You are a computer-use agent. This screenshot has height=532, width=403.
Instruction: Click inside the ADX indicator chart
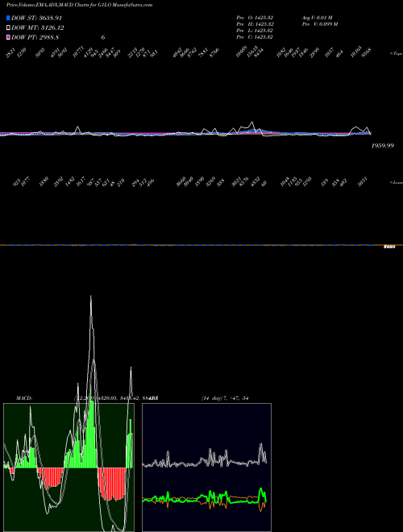tap(206, 468)
